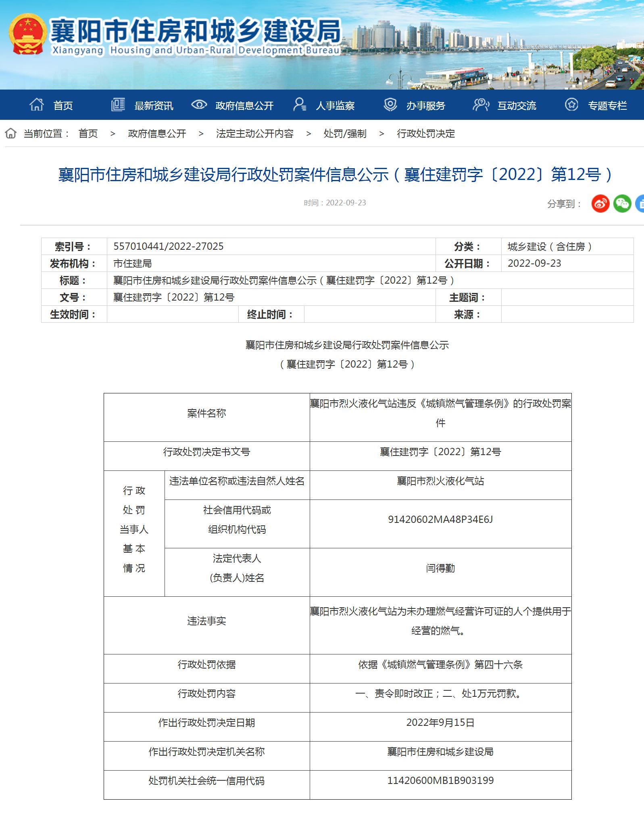
Task: Open the 人事监察 menu item
Action: (x=335, y=106)
